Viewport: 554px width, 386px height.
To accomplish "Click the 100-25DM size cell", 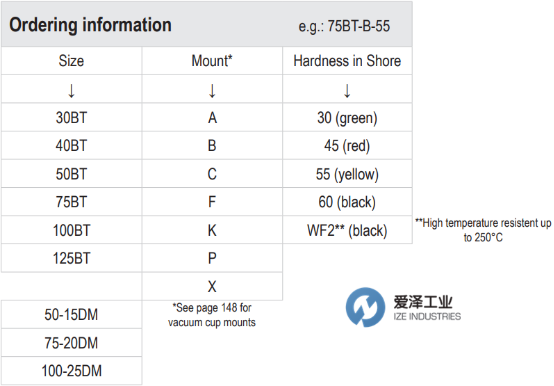I will coord(71,371).
